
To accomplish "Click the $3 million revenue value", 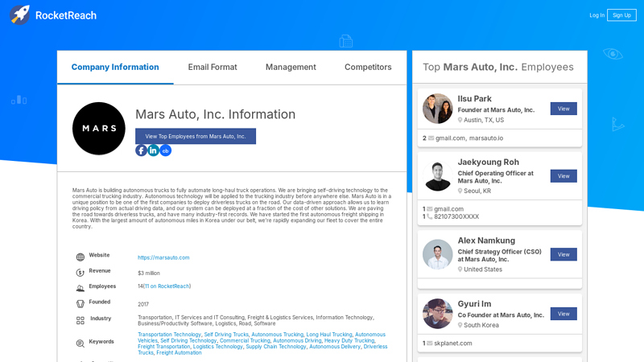I will 149,273.
